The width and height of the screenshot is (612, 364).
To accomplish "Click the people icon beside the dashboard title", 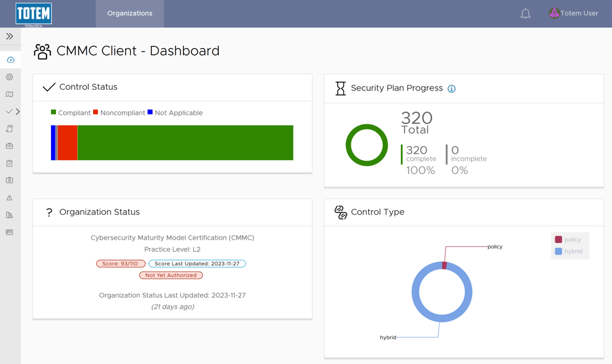I will (x=42, y=51).
